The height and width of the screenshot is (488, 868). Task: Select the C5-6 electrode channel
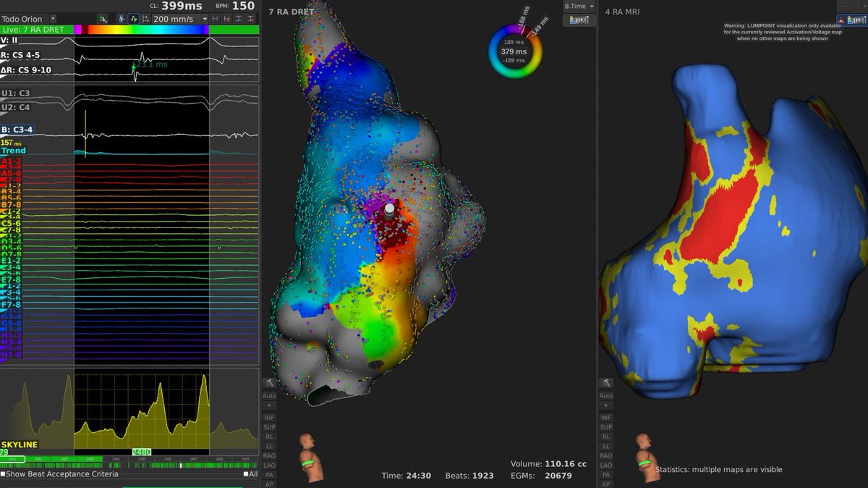pyautogui.click(x=11, y=224)
